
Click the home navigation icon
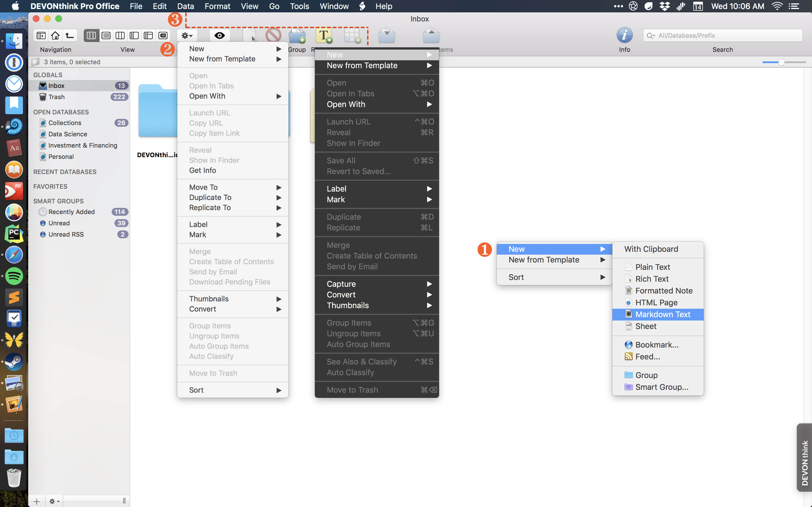click(x=55, y=35)
